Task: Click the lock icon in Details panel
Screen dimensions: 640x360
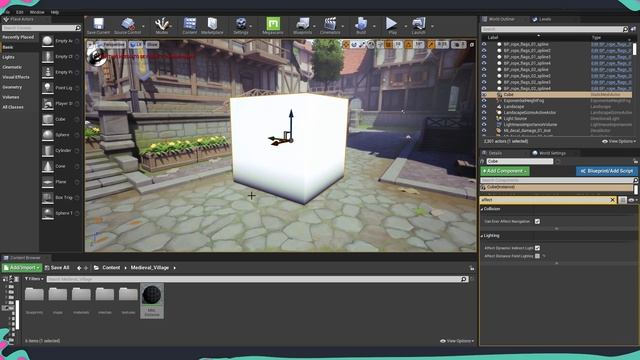Action: [x=636, y=161]
